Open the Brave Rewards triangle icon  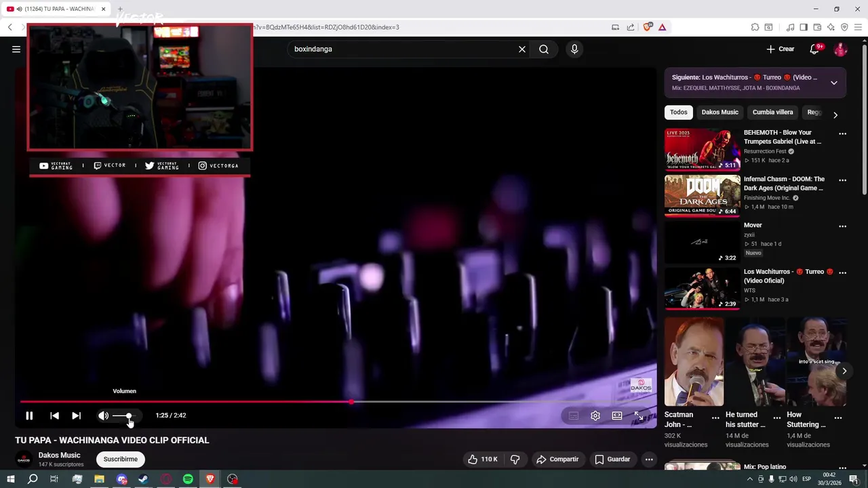point(663,27)
